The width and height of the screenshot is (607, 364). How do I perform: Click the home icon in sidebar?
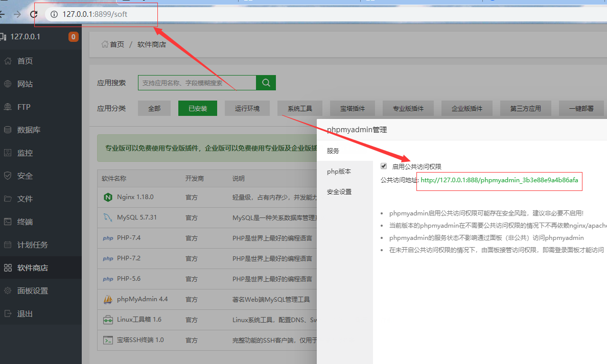click(x=8, y=61)
